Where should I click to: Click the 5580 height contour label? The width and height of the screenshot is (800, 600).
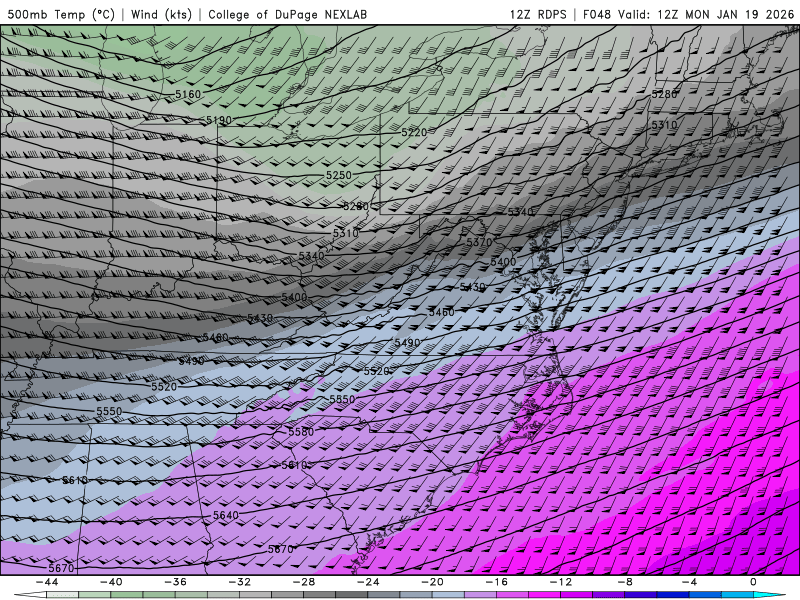point(301,432)
